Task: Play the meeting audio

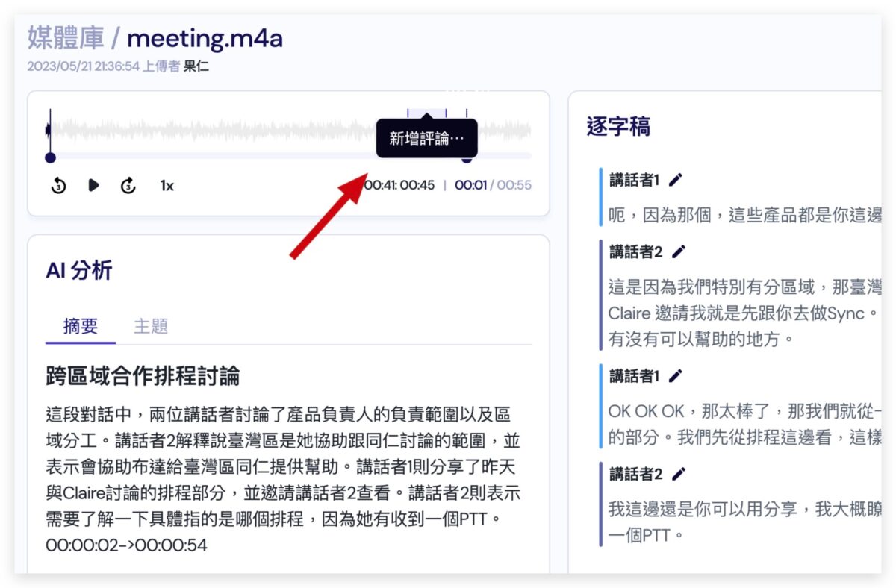Action: [x=93, y=185]
